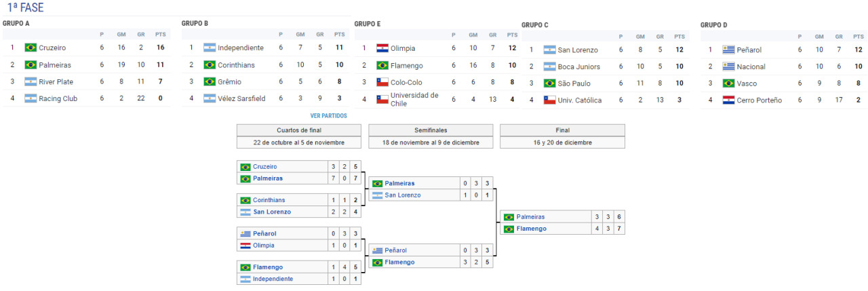Open the River Plate team link in Grupo A
The height and width of the screenshot is (291, 868).
point(58,81)
